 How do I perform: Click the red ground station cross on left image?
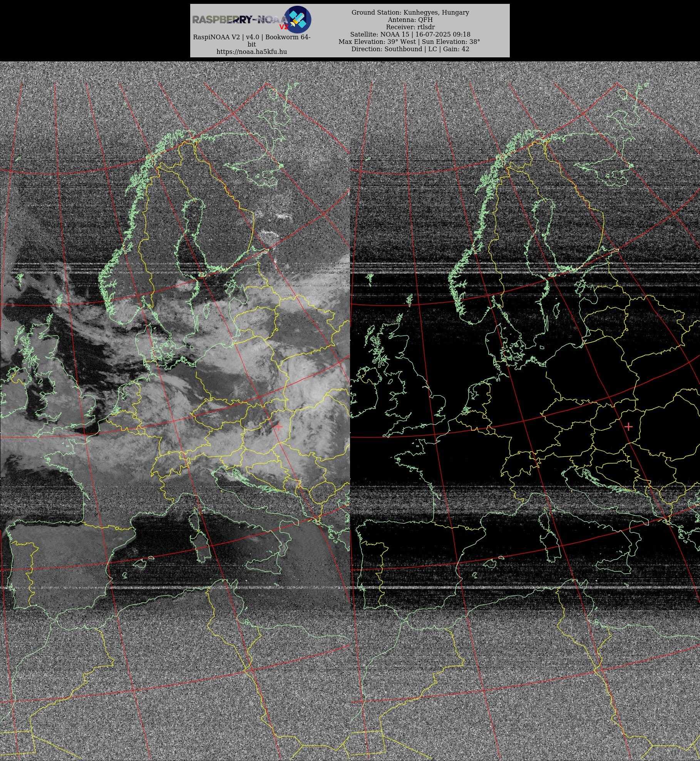point(278,426)
